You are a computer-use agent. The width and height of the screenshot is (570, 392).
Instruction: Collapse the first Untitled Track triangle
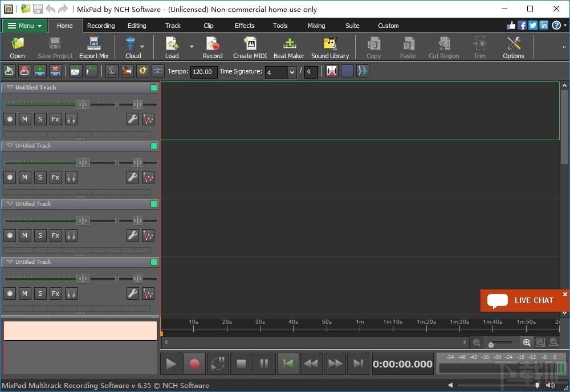(x=10, y=88)
